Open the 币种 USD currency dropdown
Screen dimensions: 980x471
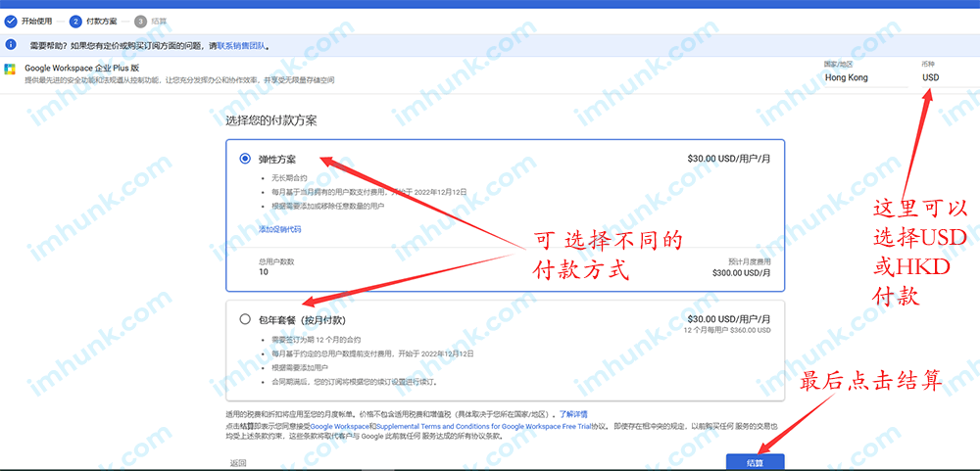950,78
